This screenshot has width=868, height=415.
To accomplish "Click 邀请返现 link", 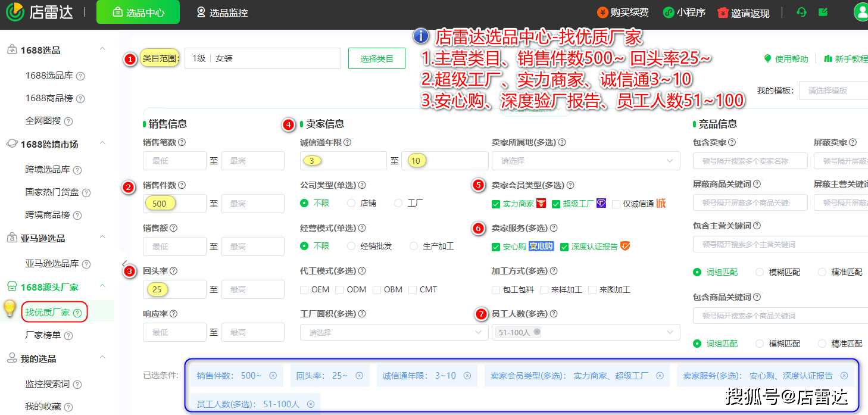I will coord(744,13).
